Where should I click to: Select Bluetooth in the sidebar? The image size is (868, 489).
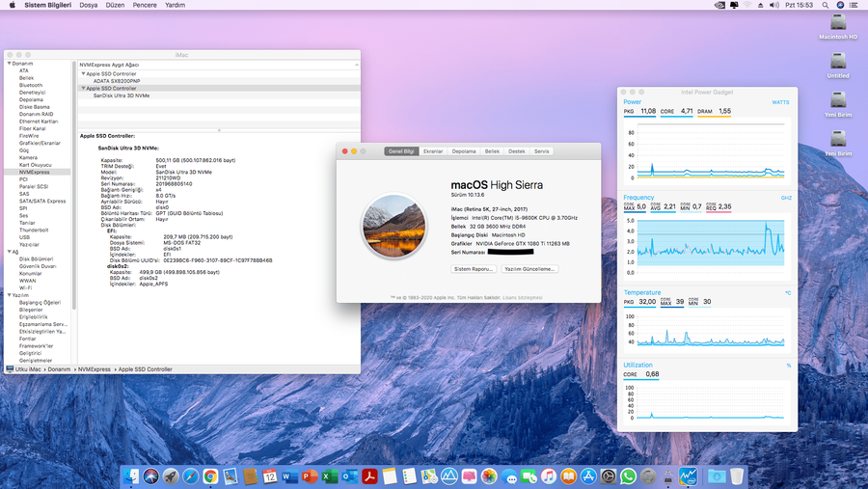(31, 85)
